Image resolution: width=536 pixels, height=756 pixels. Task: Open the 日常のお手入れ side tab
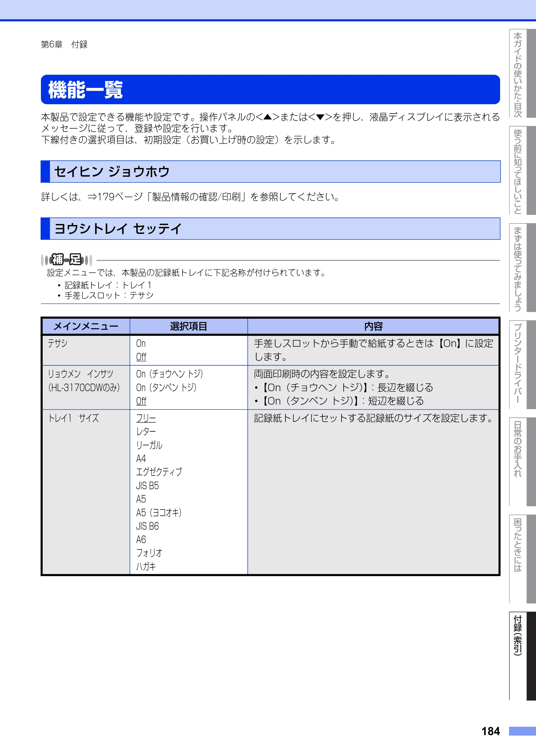522,462
